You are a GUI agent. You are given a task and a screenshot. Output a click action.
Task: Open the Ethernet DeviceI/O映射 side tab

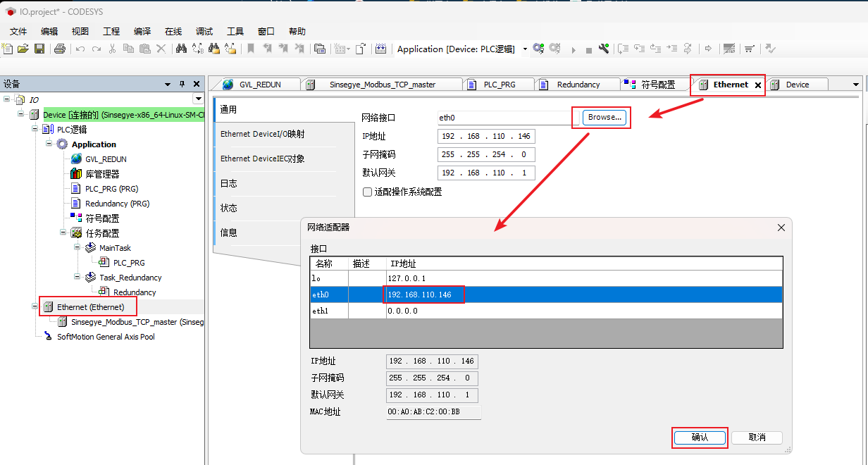[263, 134]
